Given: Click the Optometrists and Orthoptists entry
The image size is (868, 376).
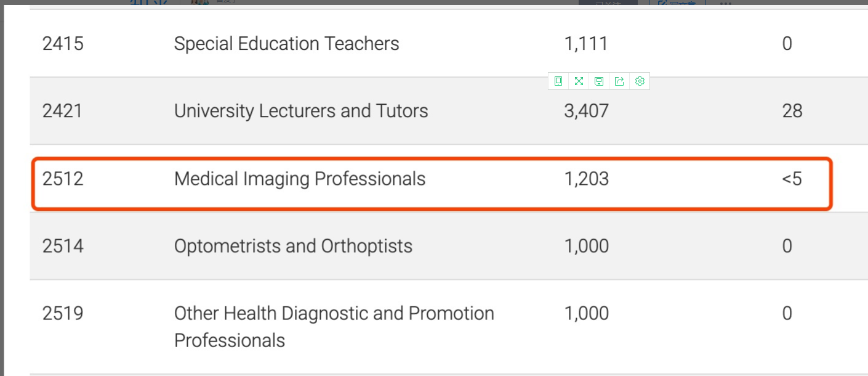Looking at the screenshot, I should [293, 246].
